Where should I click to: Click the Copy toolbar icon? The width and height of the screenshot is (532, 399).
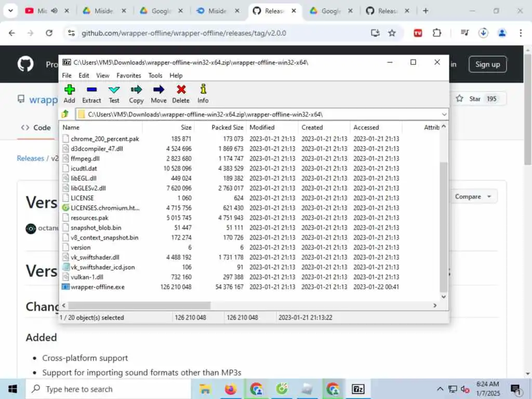coord(137,89)
